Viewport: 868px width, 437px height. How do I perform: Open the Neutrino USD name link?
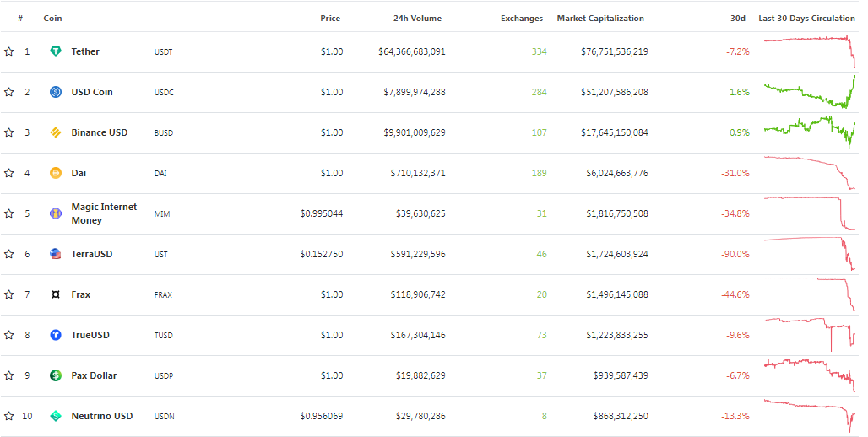(x=102, y=416)
